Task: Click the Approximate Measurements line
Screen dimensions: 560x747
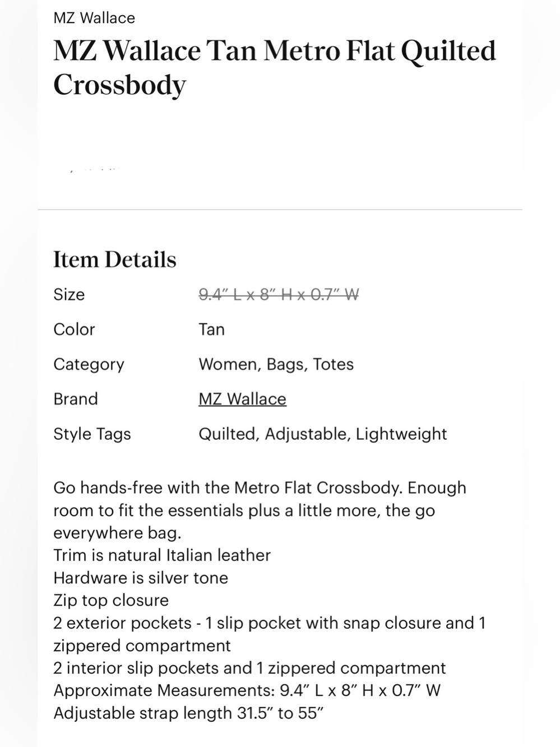Action: 247,690
